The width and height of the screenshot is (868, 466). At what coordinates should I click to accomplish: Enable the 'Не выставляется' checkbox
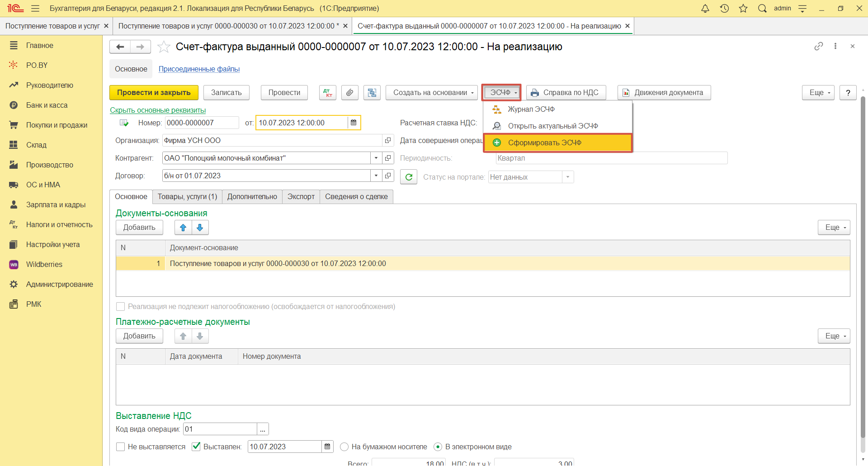(121, 447)
